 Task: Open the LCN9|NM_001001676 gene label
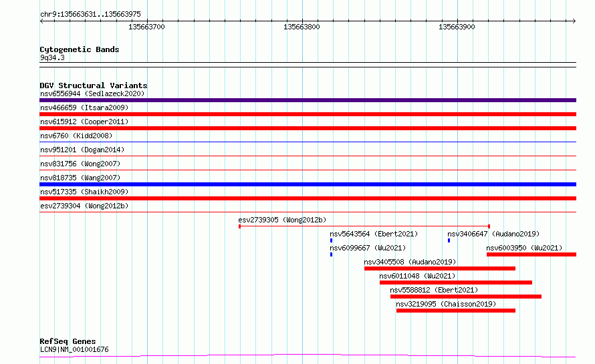(74, 349)
